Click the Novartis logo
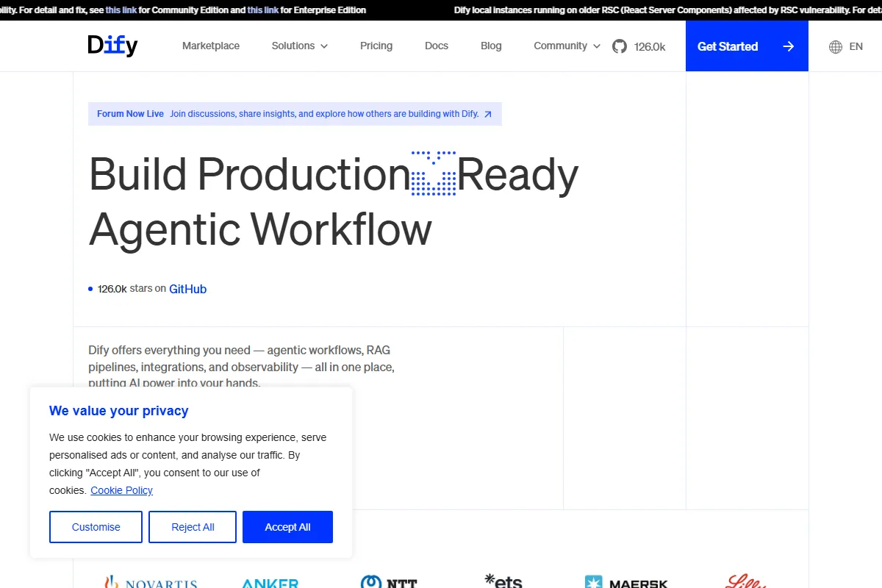Image resolution: width=882 pixels, height=588 pixels. pyautogui.click(x=151, y=582)
